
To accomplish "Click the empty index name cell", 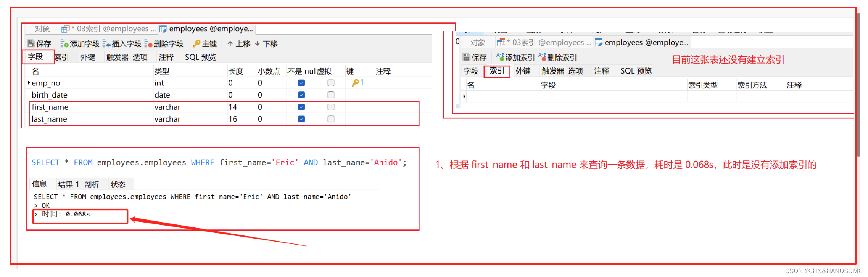I will tap(503, 96).
